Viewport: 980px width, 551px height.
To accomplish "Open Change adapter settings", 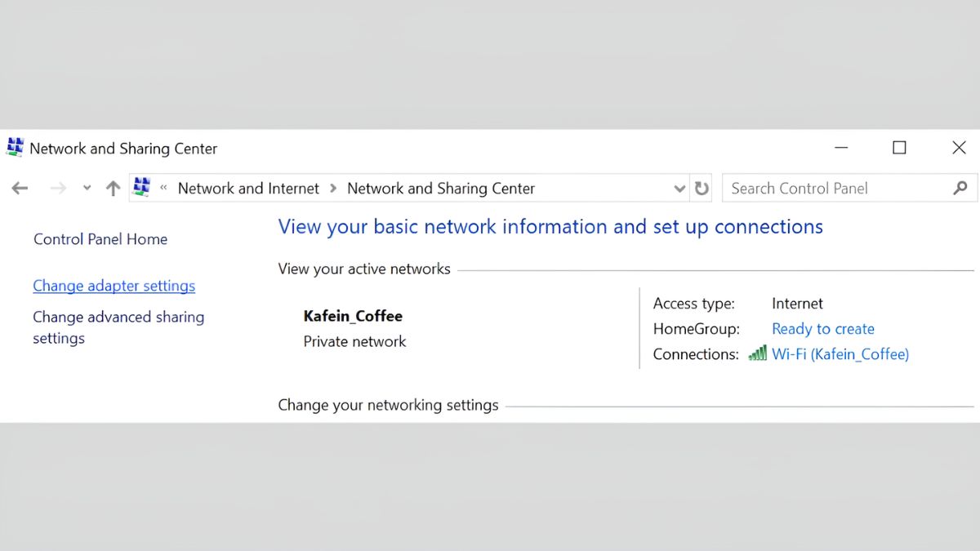I will point(114,286).
